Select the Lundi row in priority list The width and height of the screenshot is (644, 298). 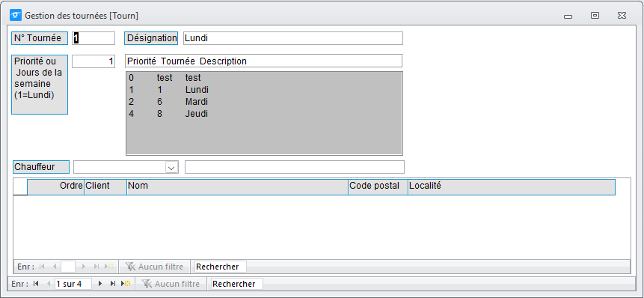264,90
